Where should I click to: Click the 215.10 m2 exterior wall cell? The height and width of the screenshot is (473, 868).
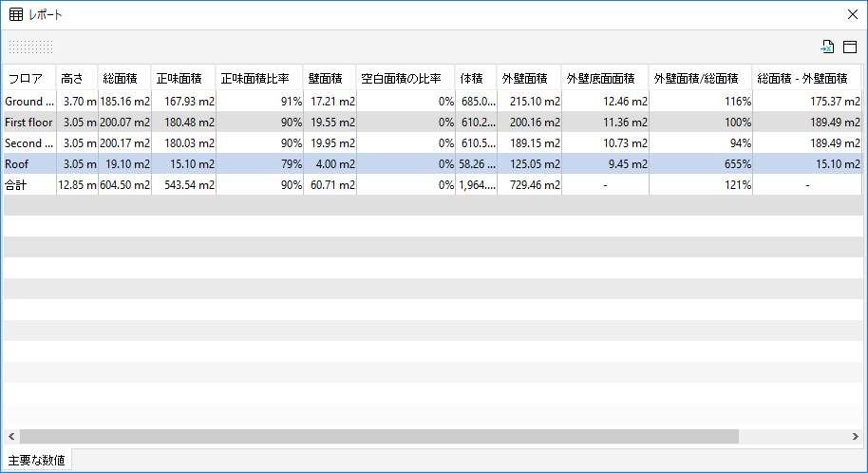pyautogui.click(x=529, y=102)
